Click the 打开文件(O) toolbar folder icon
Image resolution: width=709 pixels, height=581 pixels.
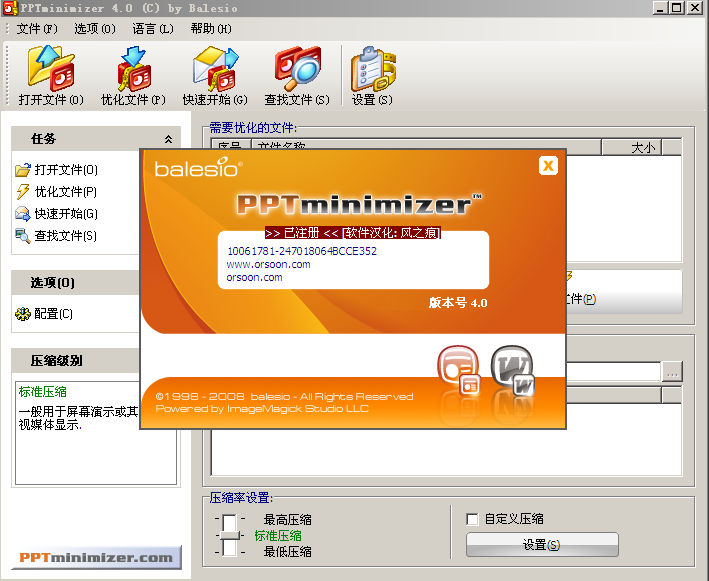tap(51, 67)
